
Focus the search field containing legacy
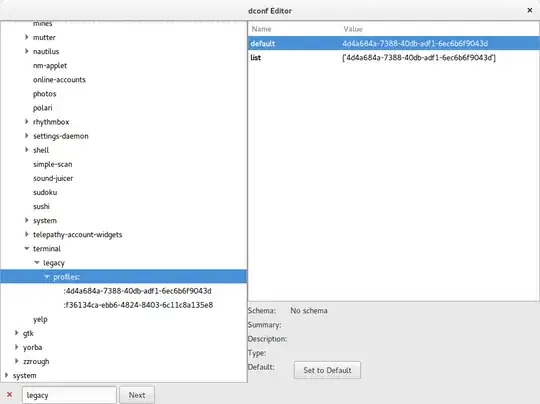coord(69,395)
